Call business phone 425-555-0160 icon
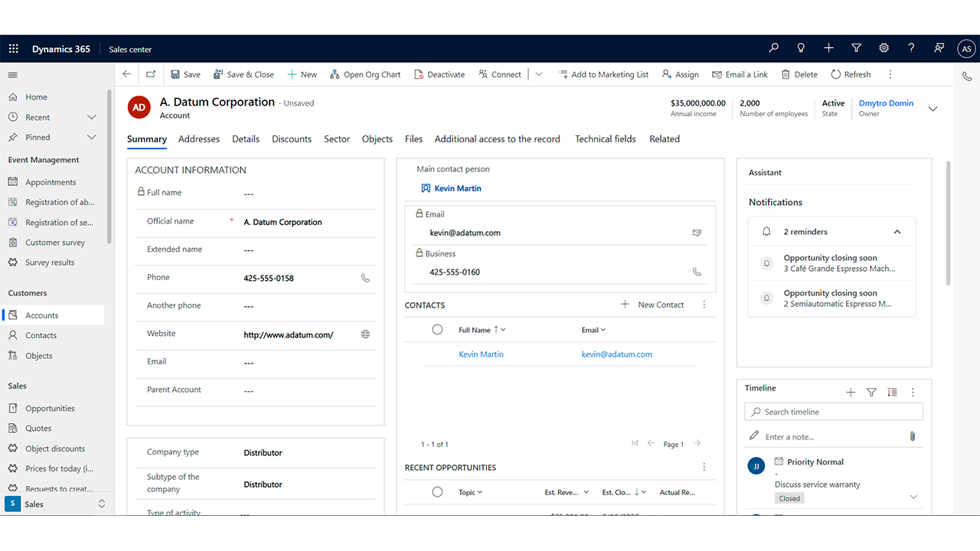 click(697, 272)
